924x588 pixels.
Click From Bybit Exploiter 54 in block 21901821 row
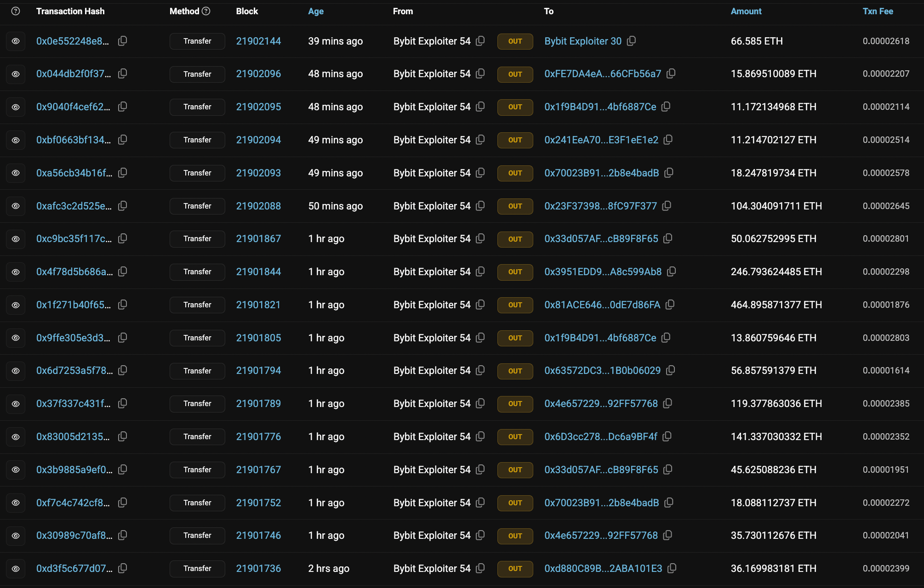[x=432, y=305]
